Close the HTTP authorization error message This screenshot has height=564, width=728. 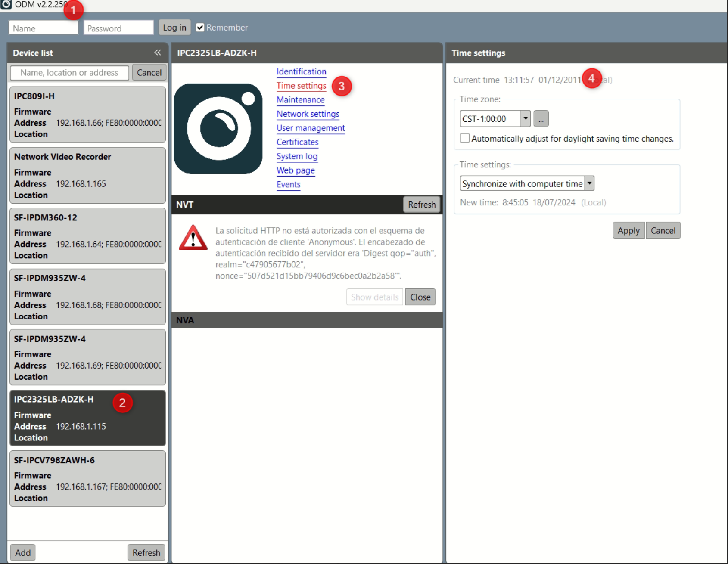(x=420, y=297)
